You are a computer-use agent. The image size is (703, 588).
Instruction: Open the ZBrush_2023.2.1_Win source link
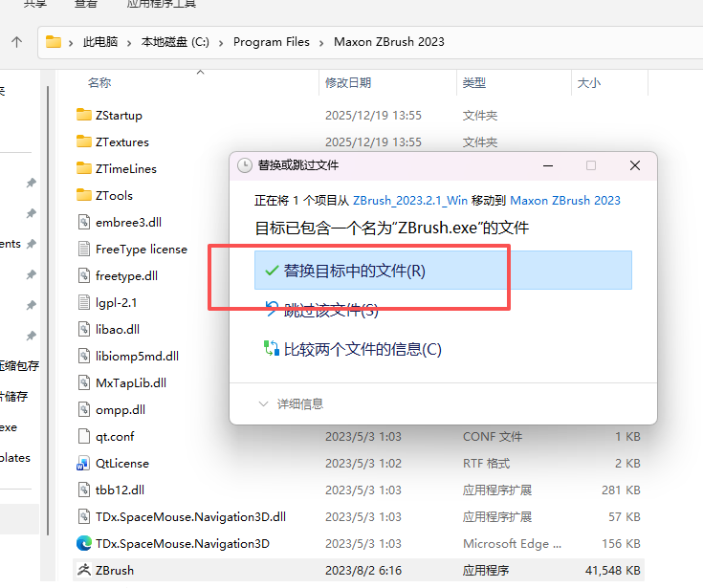point(409,201)
